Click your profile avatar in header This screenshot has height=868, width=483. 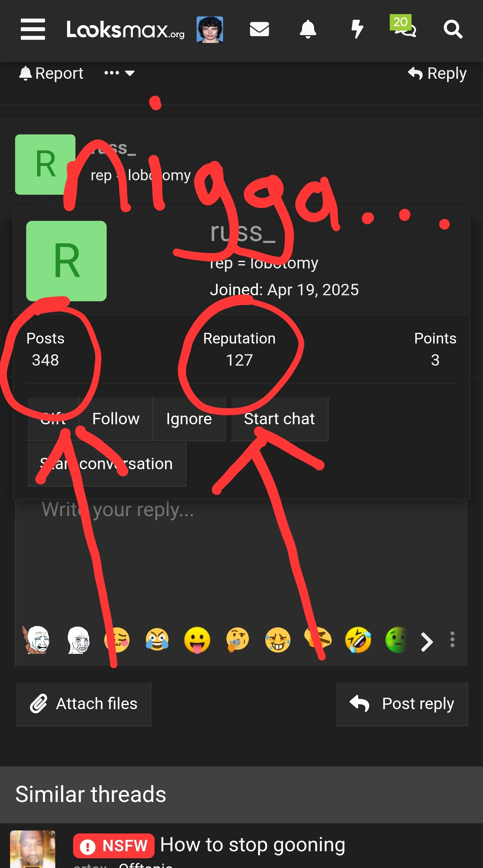209,29
